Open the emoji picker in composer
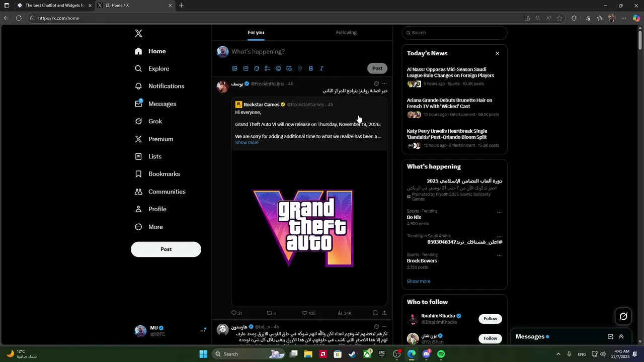644x362 pixels. point(278,68)
